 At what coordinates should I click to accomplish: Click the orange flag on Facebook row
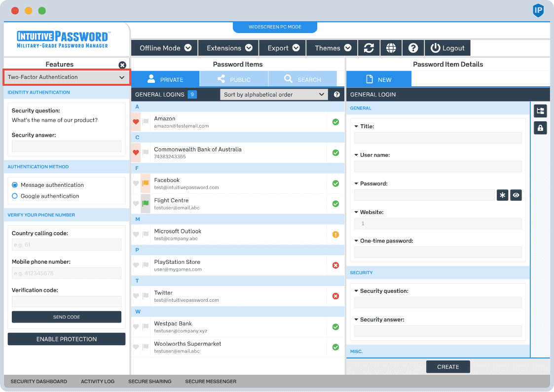pyautogui.click(x=145, y=183)
